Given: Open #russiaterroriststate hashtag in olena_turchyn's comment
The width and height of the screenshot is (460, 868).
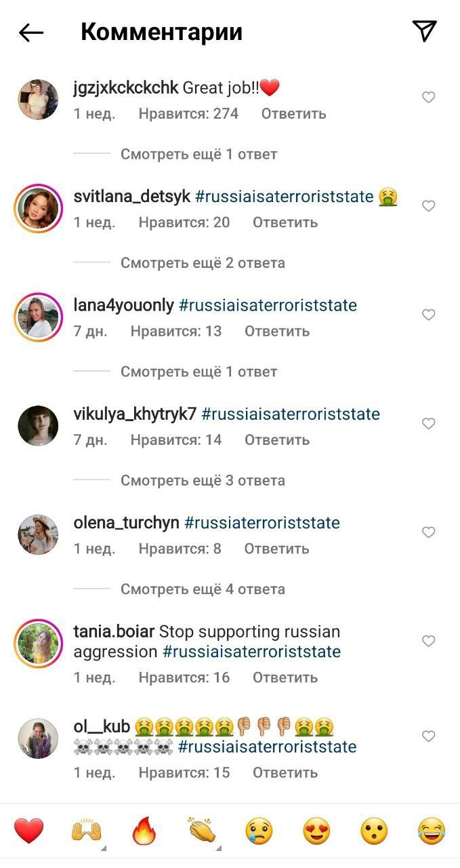Looking at the screenshot, I should click(x=262, y=523).
